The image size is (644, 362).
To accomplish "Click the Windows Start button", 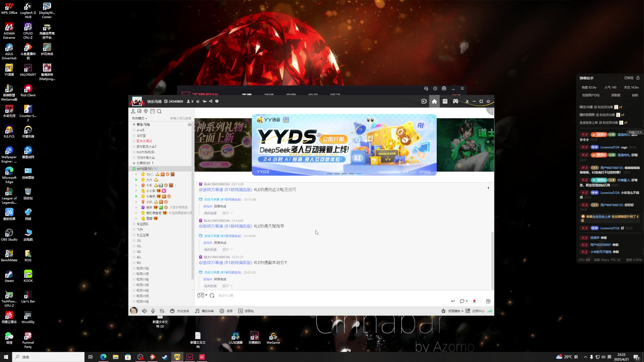I will pyautogui.click(x=6, y=357).
